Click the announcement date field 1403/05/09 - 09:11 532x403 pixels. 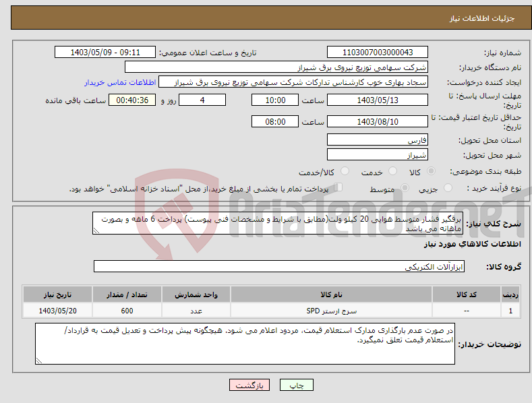click(105, 53)
